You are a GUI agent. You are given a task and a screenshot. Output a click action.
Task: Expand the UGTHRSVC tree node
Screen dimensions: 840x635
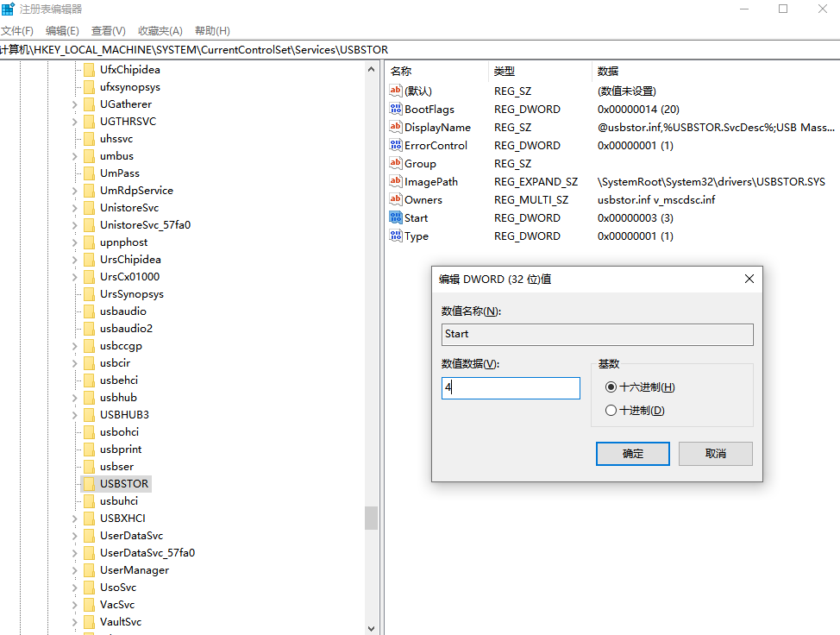pos(74,122)
